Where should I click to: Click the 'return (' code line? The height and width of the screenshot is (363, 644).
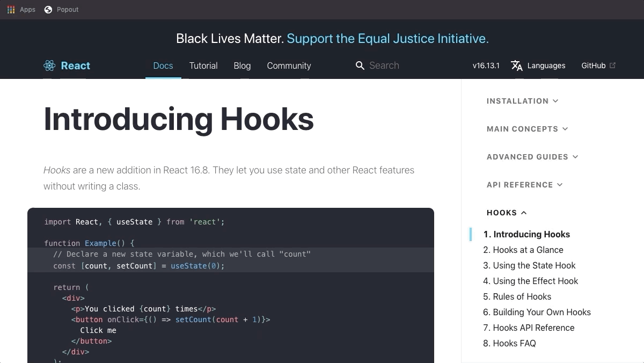pos(71,287)
